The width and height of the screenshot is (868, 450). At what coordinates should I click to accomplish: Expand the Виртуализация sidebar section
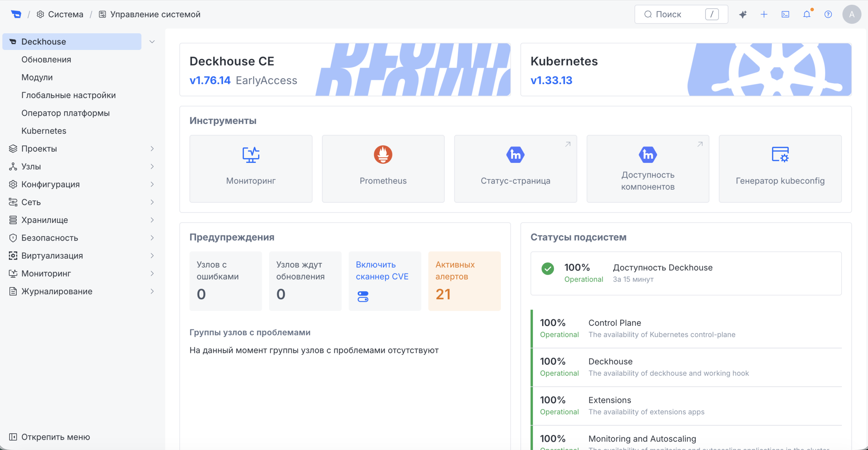[x=152, y=256]
